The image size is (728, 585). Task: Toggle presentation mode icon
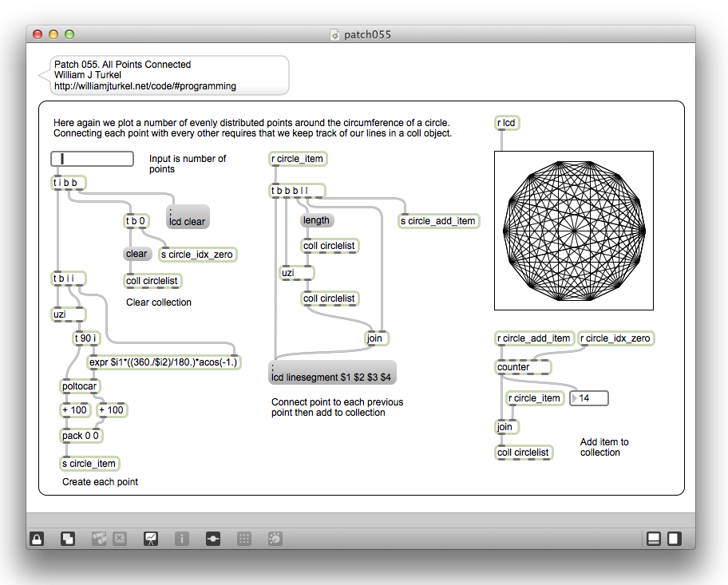click(x=151, y=539)
